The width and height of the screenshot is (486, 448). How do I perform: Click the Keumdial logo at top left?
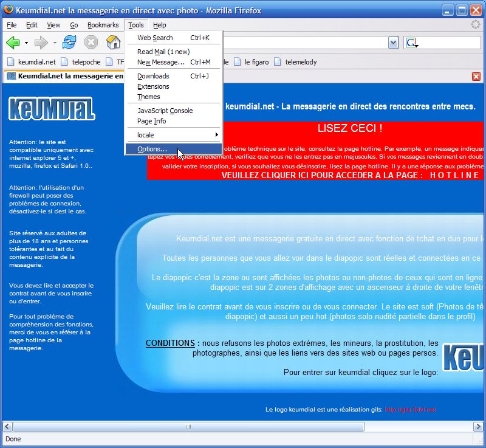(x=52, y=109)
